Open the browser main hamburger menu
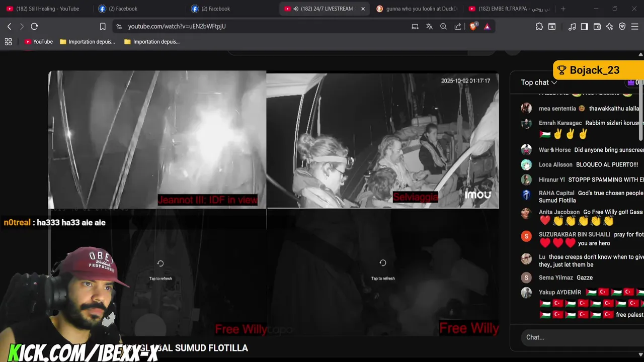The width and height of the screenshot is (644, 362). pyautogui.click(x=635, y=27)
